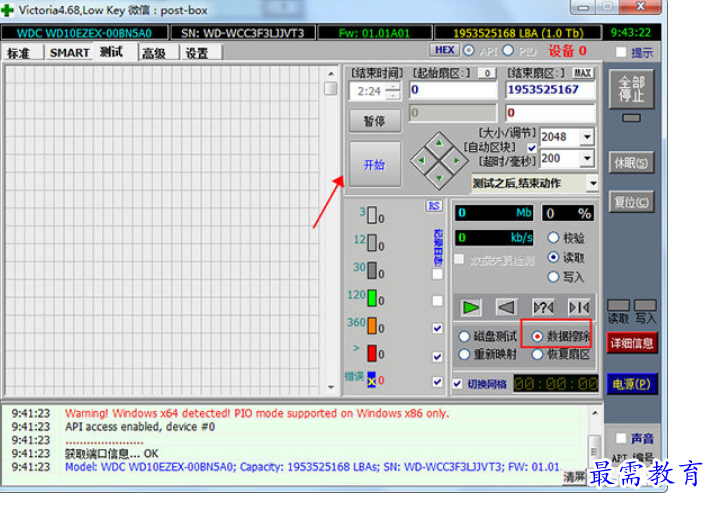Toggle the 自动区块 checkbox
711x505 pixels.
coord(531,148)
